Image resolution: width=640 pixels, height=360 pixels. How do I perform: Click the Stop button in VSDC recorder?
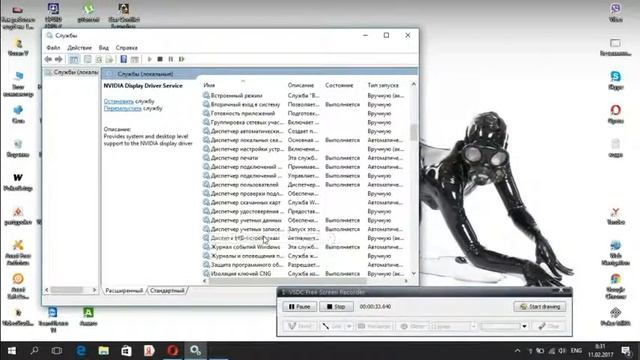click(336, 307)
